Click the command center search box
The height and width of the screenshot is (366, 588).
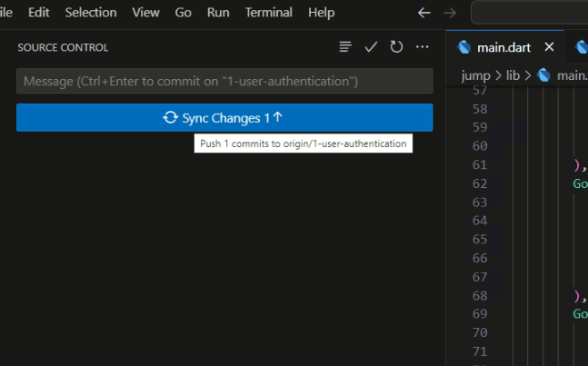[x=530, y=13]
